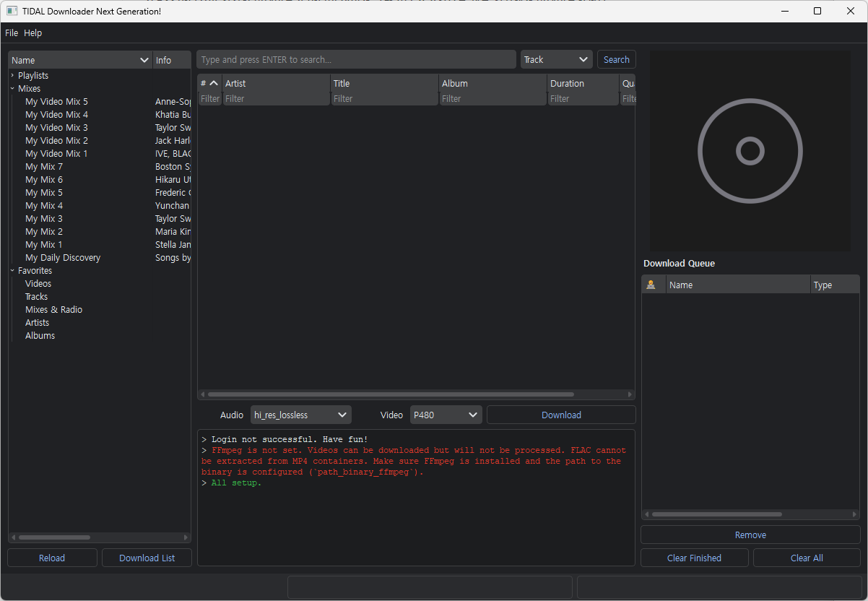Select My Mix 5
The image size is (868, 601).
coord(44,192)
